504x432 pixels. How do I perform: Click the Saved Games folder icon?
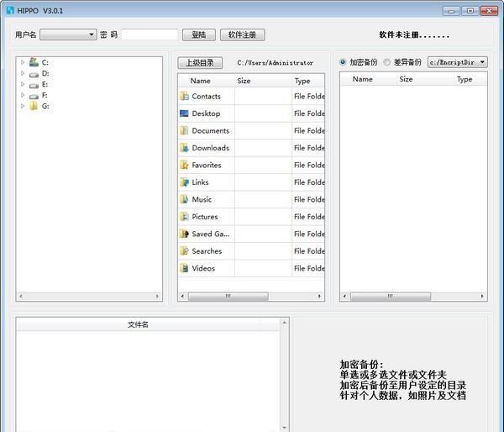tap(184, 234)
